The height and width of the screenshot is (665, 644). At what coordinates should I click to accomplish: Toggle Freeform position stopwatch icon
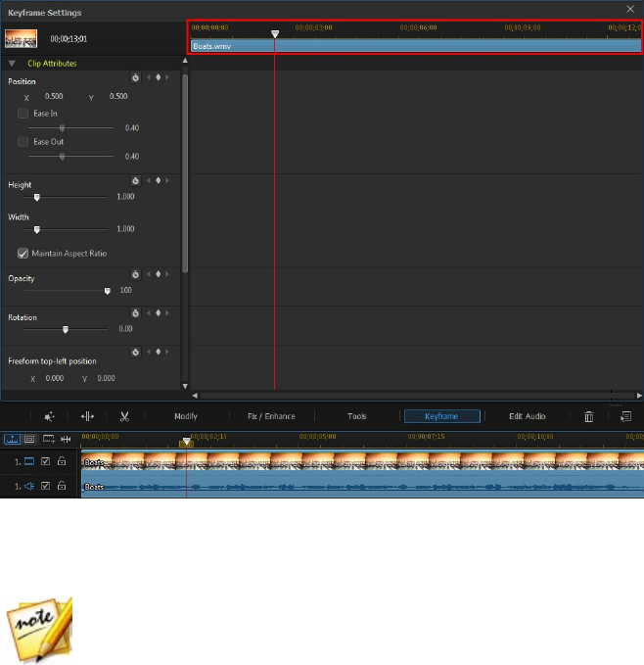135,352
